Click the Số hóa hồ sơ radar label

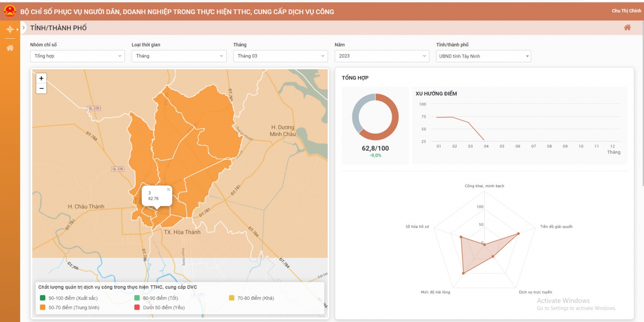tap(417, 226)
